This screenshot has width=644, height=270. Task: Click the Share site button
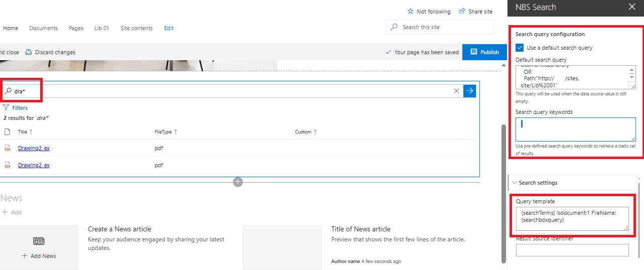tap(475, 11)
